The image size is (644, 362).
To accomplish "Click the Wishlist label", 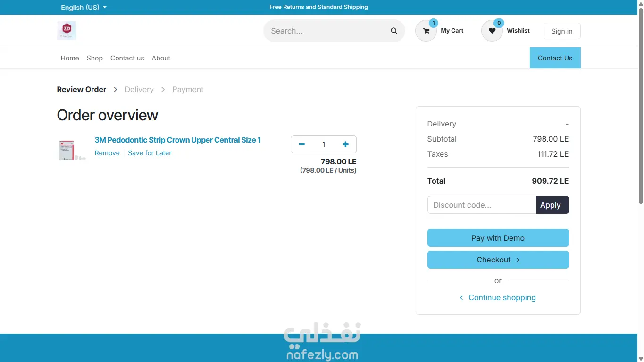I will click(518, 31).
